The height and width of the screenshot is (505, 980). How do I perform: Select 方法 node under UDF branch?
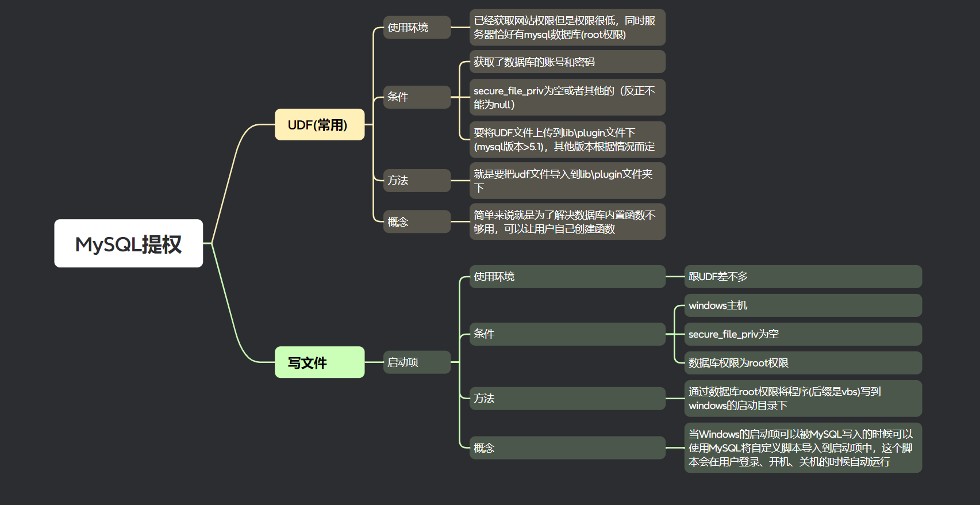417,181
